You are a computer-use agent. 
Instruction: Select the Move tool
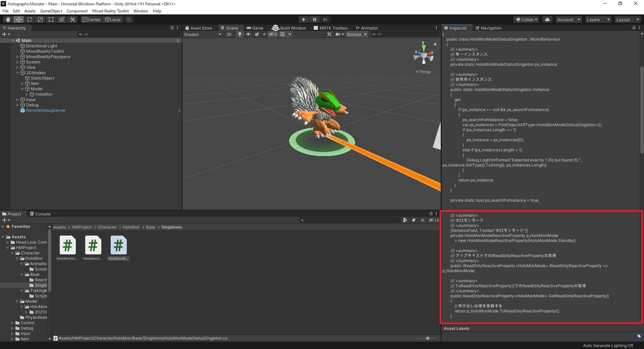[18, 19]
